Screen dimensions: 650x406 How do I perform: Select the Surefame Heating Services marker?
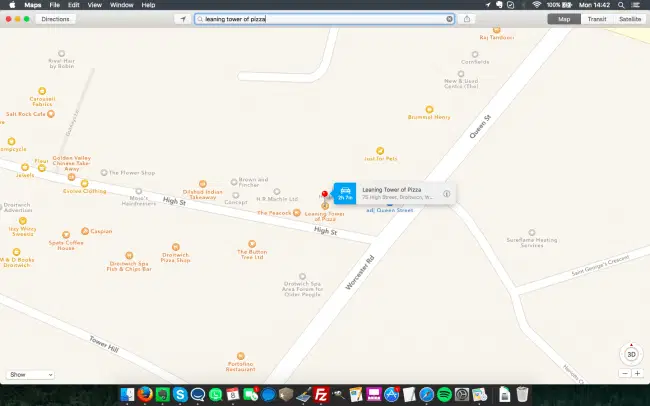532,233
